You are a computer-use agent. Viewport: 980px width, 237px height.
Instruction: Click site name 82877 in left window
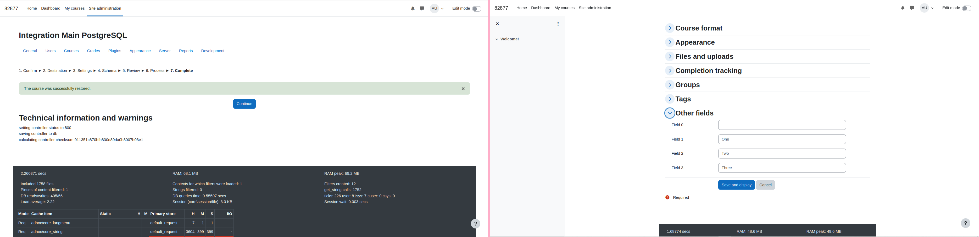12,9
